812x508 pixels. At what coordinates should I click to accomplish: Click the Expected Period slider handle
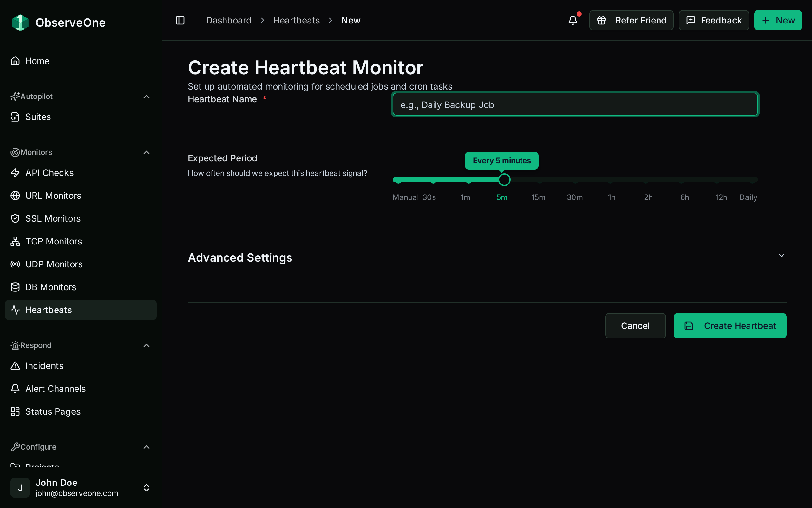pyautogui.click(x=504, y=180)
